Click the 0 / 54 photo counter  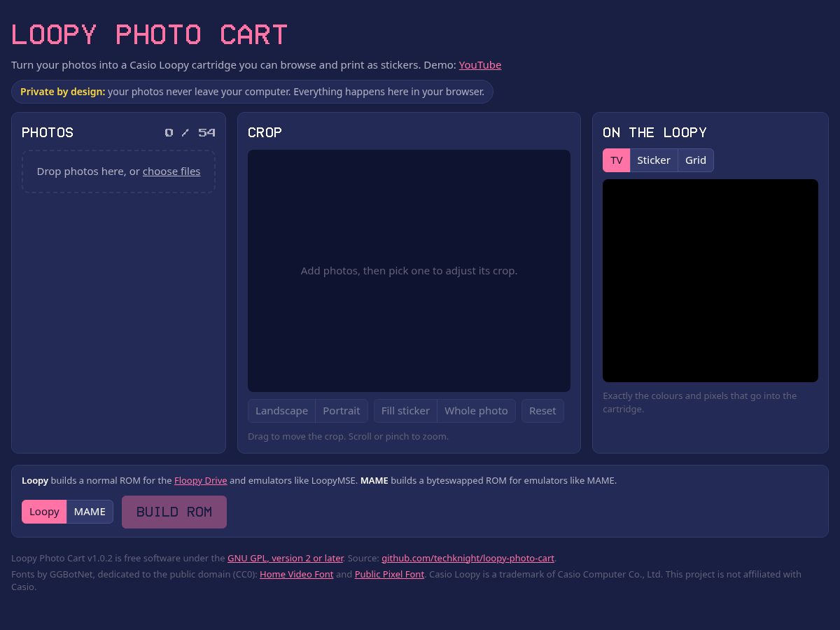pos(190,132)
